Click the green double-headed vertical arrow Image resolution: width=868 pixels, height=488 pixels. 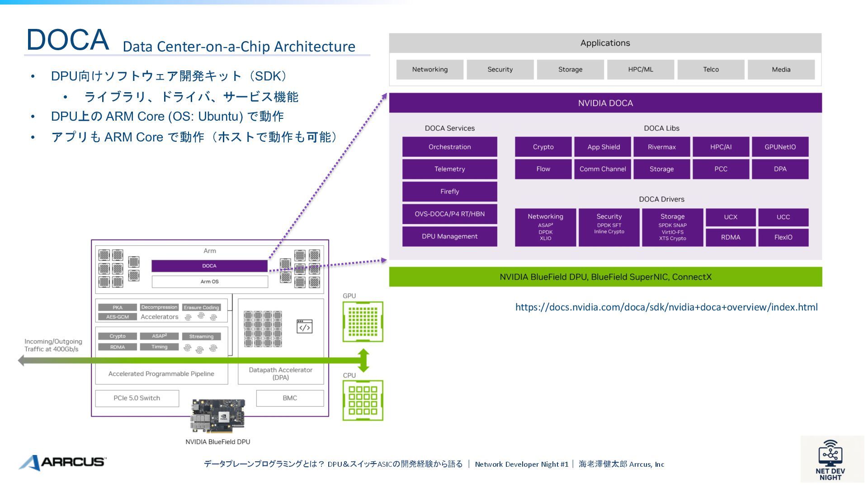coord(363,361)
